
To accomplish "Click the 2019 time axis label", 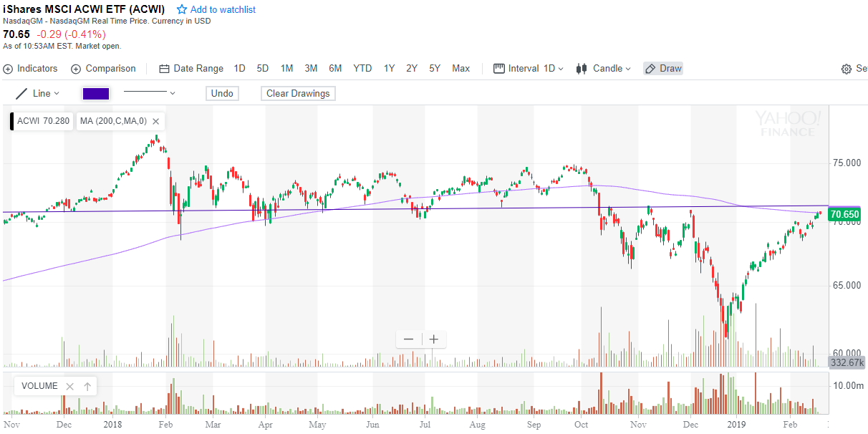I will [x=737, y=424].
